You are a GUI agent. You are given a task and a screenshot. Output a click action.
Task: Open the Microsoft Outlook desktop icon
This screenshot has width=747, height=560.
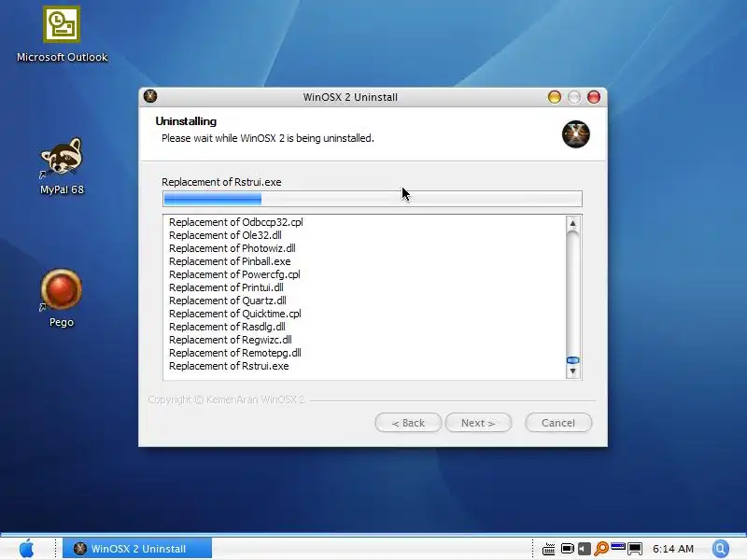coord(62,35)
